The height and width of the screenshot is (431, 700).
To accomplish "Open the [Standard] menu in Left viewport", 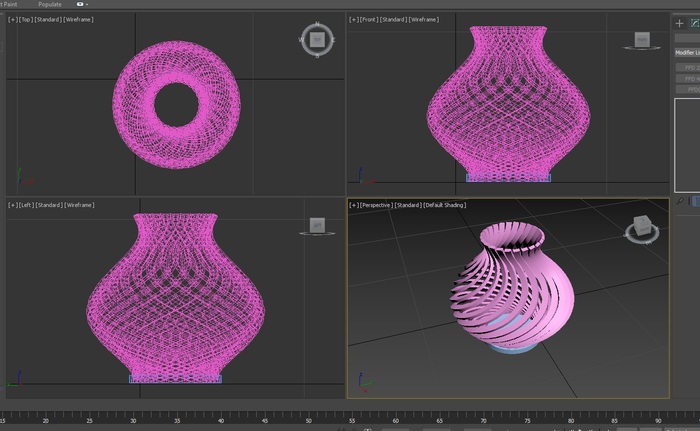I will pyautogui.click(x=48, y=205).
